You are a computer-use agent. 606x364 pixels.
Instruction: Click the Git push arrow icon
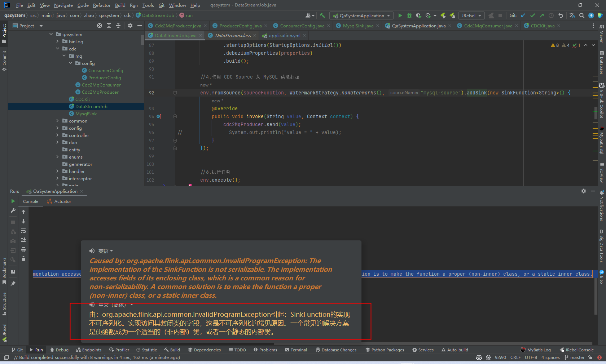(x=541, y=15)
